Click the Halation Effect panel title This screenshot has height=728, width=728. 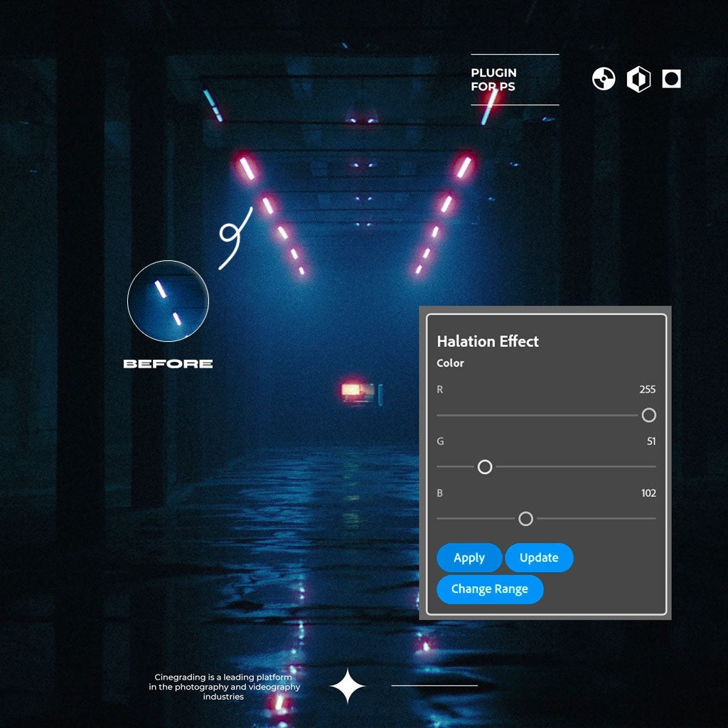pos(488,341)
